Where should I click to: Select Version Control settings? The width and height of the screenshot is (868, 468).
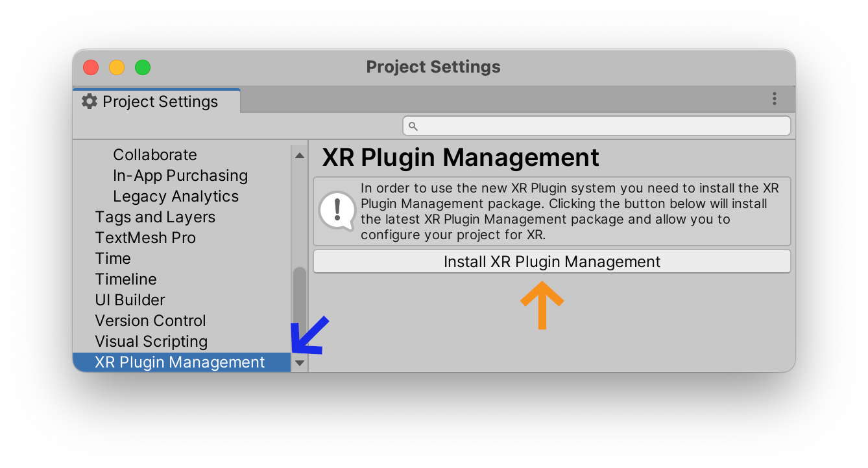click(x=150, y=320)
